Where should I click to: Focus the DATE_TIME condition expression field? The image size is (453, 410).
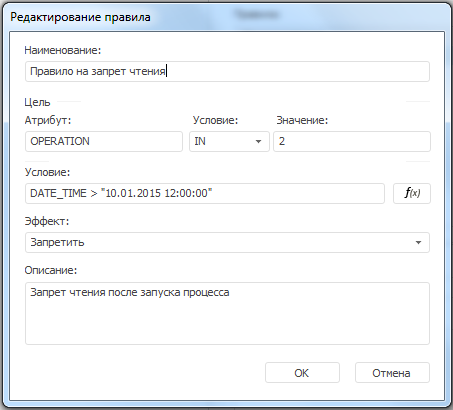coord(205,193)
